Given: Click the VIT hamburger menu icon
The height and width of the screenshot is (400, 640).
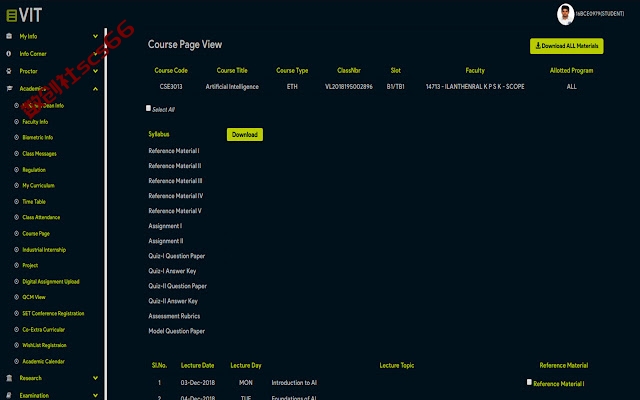Looking at the screenshot, I should pyautogui.click(x=11, y=16).
